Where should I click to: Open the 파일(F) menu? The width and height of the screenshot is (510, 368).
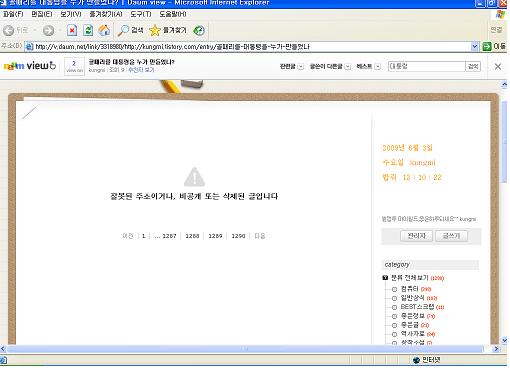point(13,14)
